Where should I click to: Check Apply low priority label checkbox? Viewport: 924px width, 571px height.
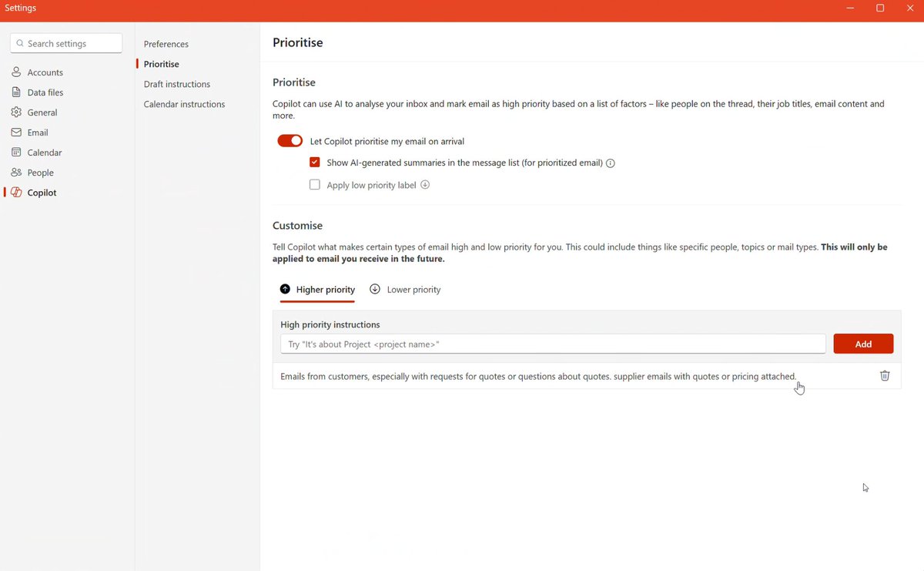click(314, 185)
